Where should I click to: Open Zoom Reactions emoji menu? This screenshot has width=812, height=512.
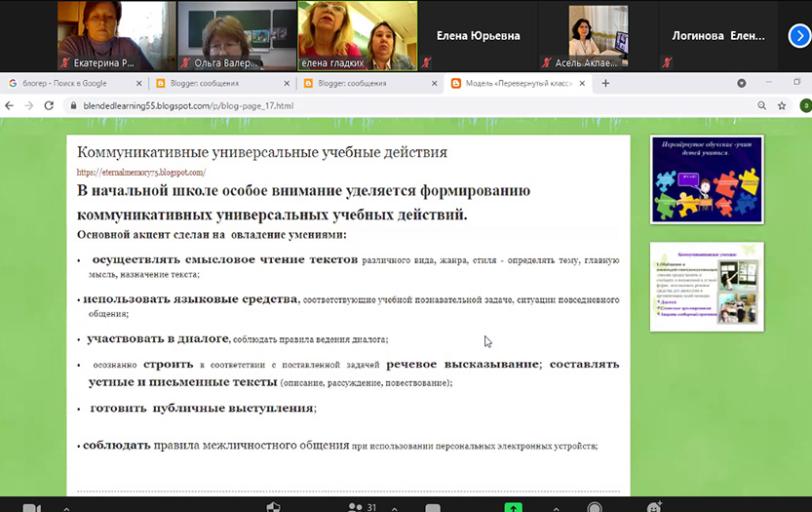click(x=654, y=507)
